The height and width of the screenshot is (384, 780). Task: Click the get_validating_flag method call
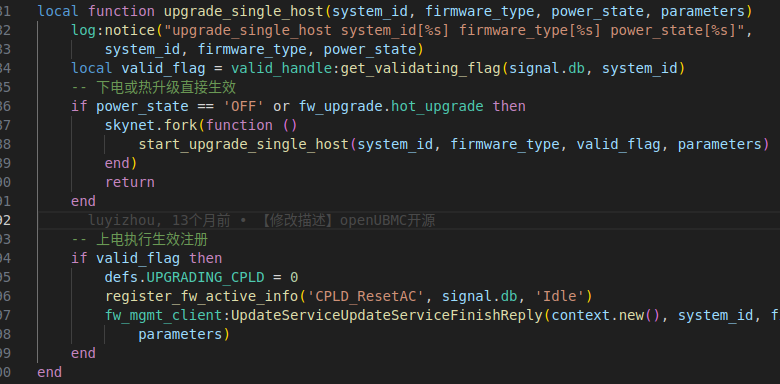(x=420, y=68)
